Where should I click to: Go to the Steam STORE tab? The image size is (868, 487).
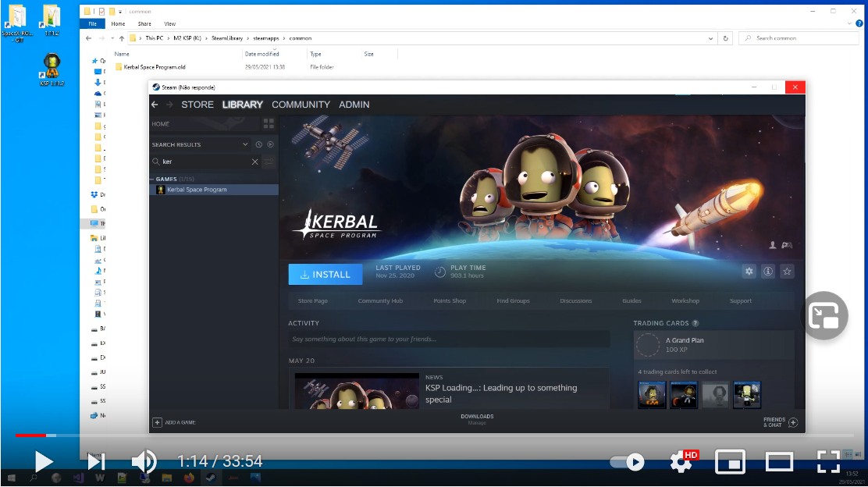197,105
